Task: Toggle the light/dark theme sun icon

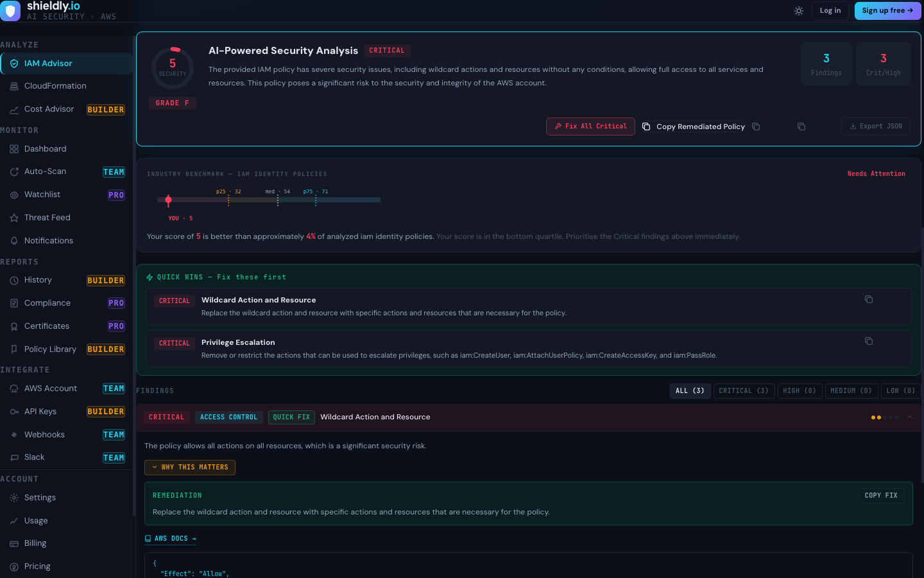Action: pos(799,11)
